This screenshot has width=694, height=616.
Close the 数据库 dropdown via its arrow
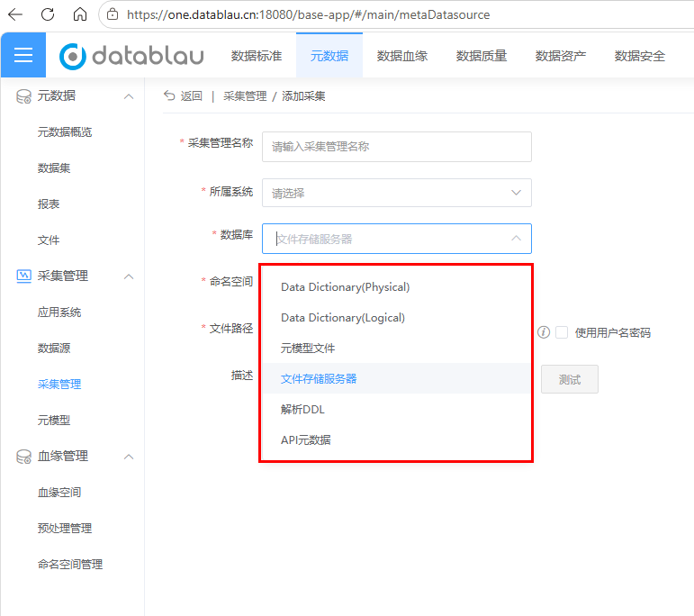tap(516, 239)
